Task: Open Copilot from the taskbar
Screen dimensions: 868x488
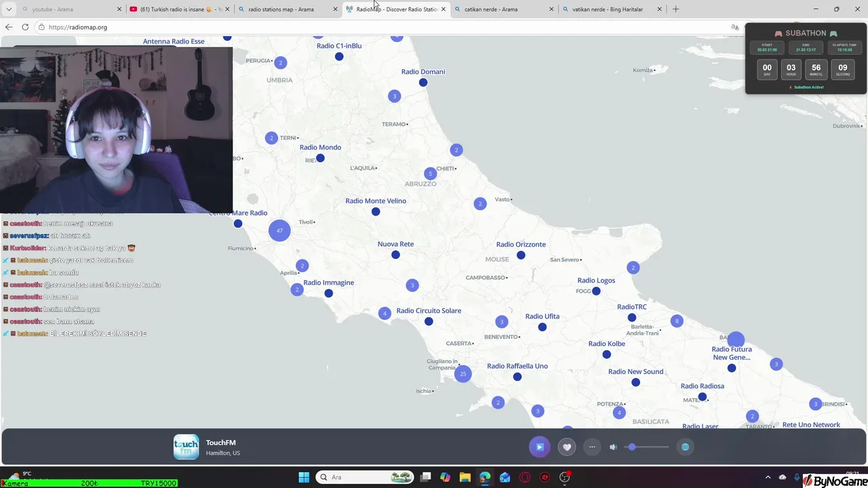Action: coord(445,477)
